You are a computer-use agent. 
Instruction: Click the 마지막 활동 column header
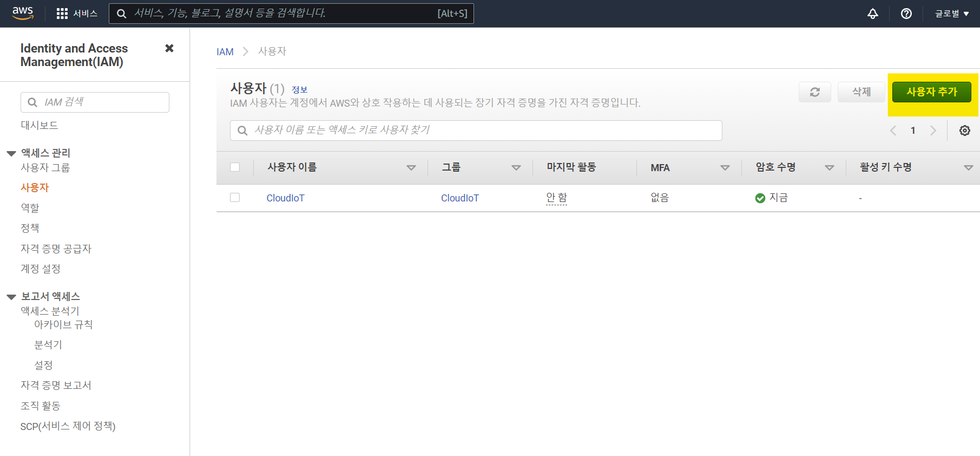571,167
